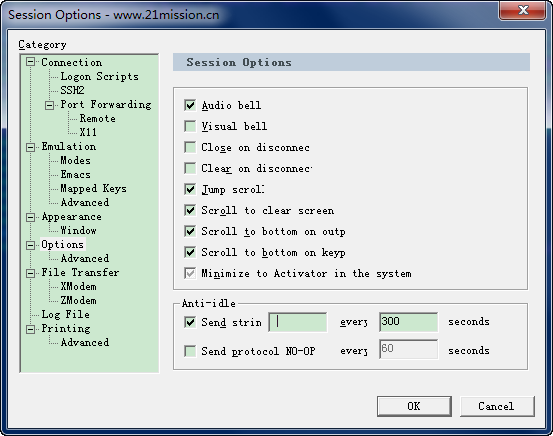Confirm settings with the OK button
The image size is (553, 436).
click(x=414, y=406)
